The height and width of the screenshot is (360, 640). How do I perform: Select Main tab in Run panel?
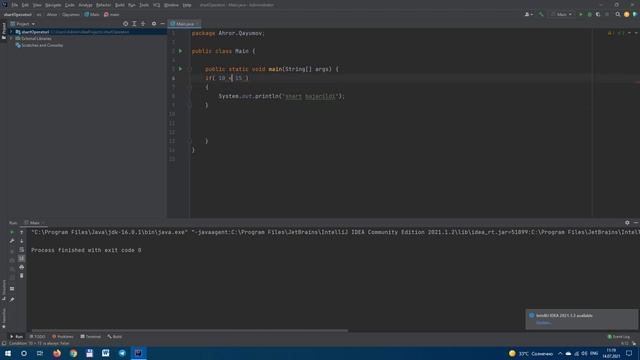[x=34, y=223]
